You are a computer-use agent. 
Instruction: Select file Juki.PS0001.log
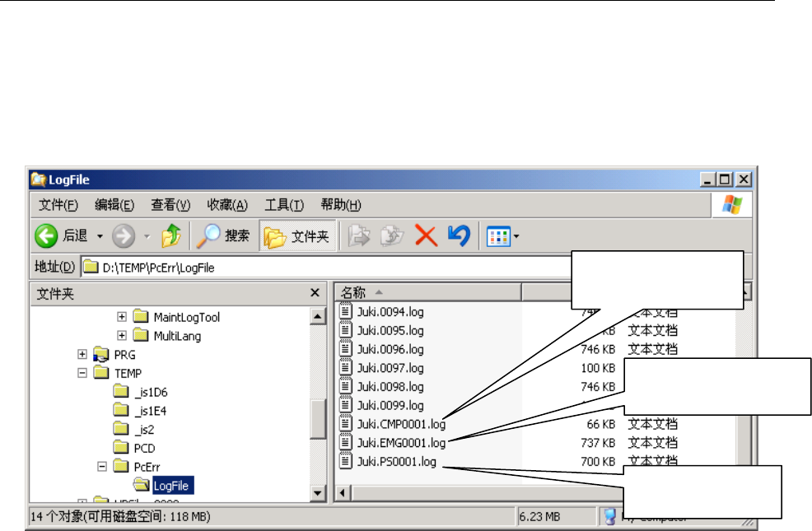point(397,461)
